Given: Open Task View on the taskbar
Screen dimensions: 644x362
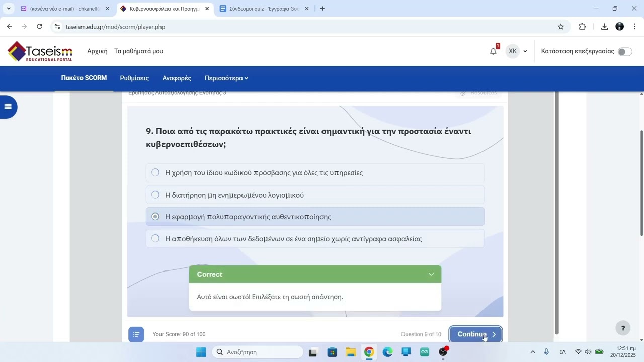Looking at the screenshot, I should pyautogui.click(x=312, y=352).
